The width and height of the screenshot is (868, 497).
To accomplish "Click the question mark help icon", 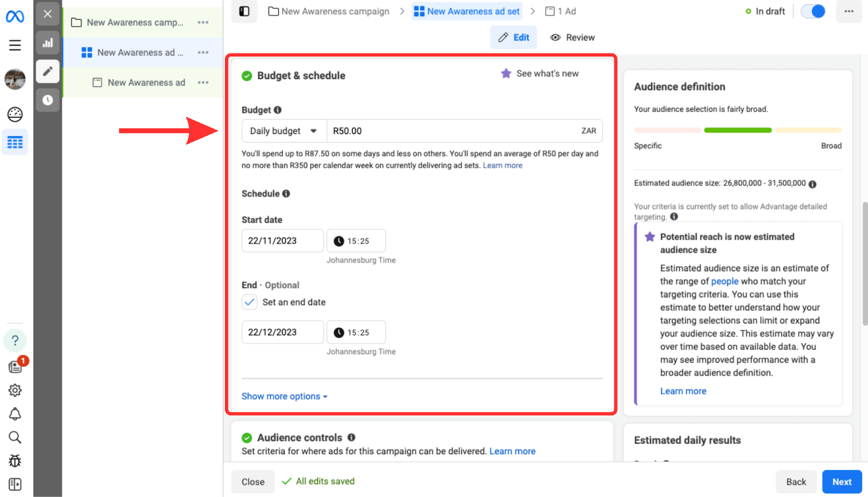I will tap(15, 341).
